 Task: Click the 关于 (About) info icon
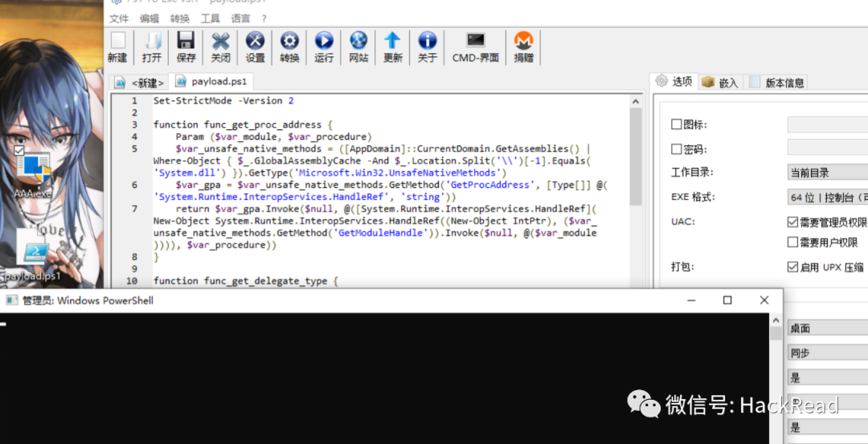coord(427,47)
